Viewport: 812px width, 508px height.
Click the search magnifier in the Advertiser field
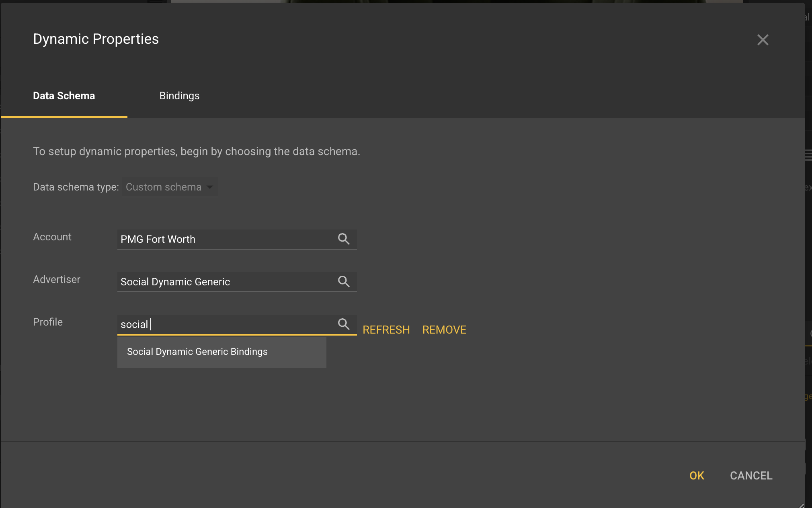coord(344,282)
